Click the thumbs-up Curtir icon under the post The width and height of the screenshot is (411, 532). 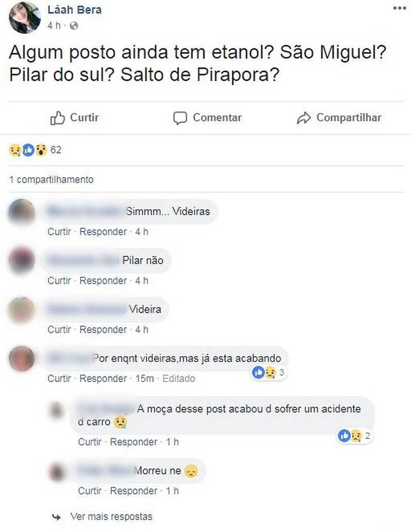[58, 118]
